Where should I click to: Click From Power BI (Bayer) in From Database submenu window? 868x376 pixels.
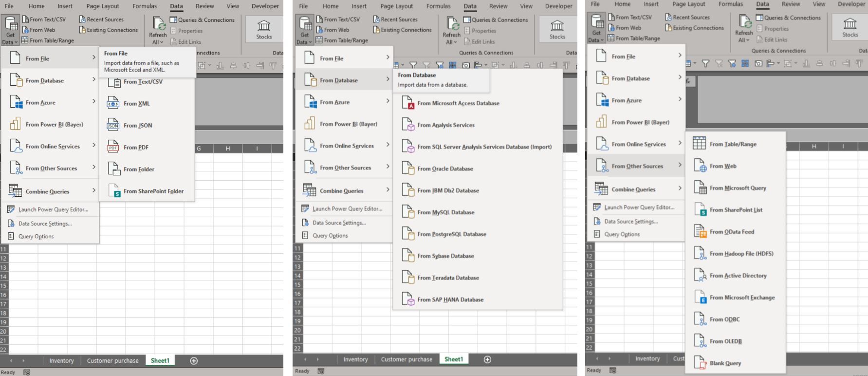pyautogui.click(x=344, y=124)
